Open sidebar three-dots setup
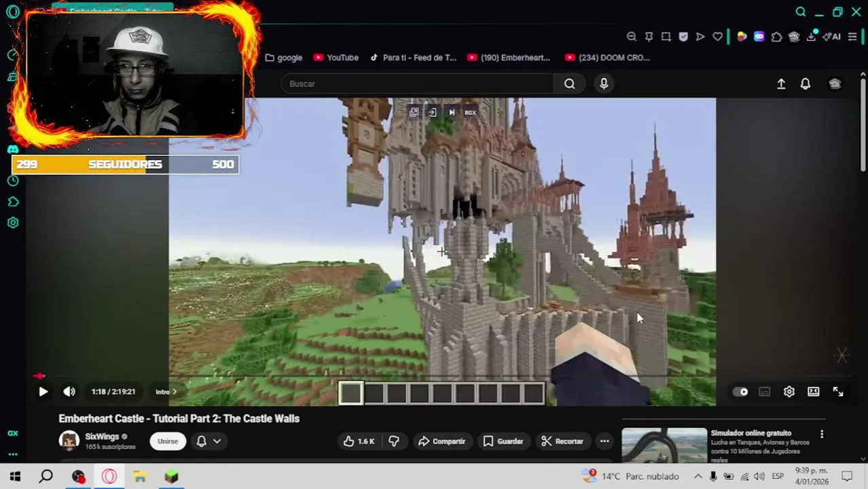This screenshot has height=489, width=868. (x=13, y=454)
